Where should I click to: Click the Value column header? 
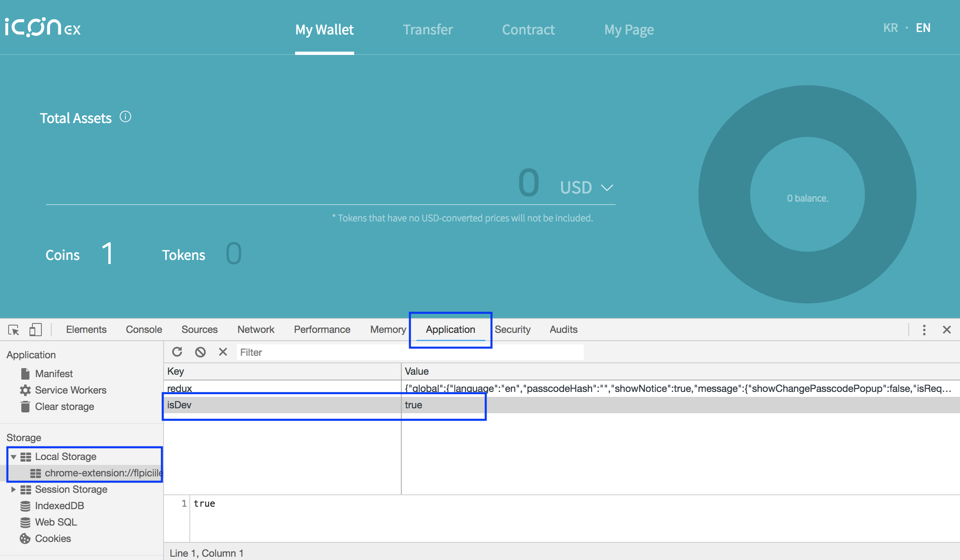click(680, 371)
